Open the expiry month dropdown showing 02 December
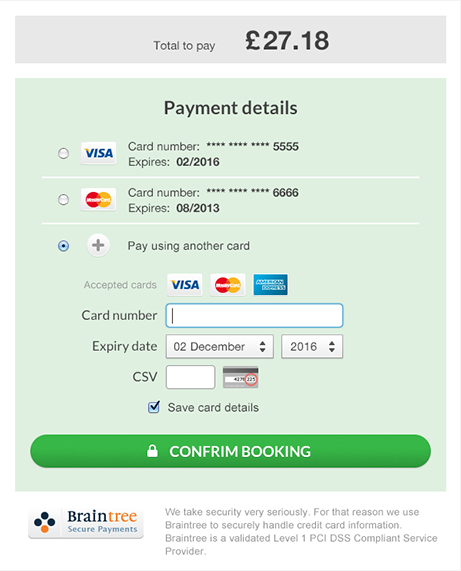This screenshot has height=571, width=461. point(220,346)
